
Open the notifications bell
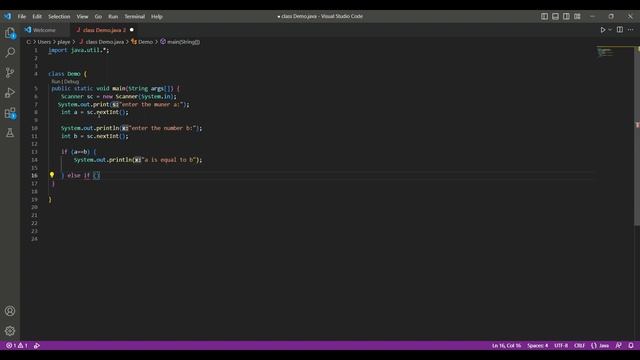click(631, 345)
